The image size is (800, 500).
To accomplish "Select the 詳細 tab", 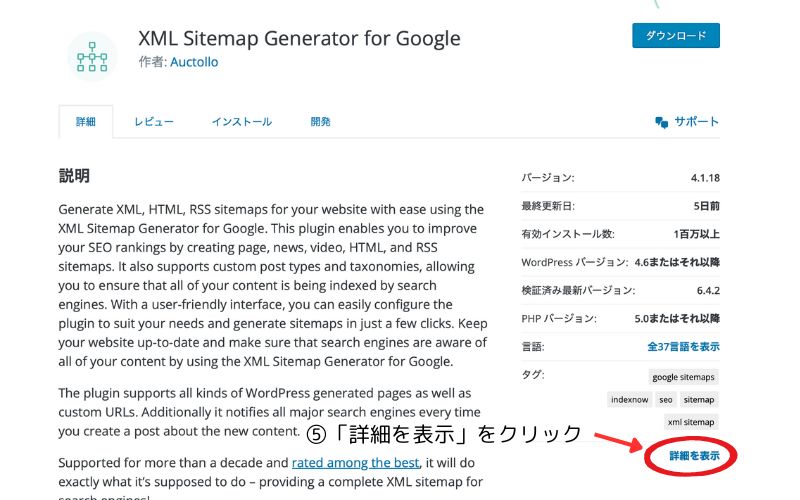I will point(86,121).
